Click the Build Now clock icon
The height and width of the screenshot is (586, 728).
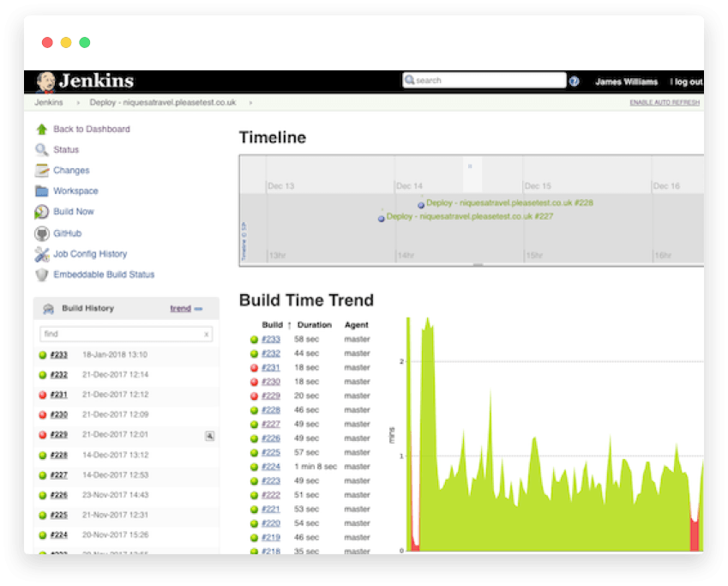42,212
